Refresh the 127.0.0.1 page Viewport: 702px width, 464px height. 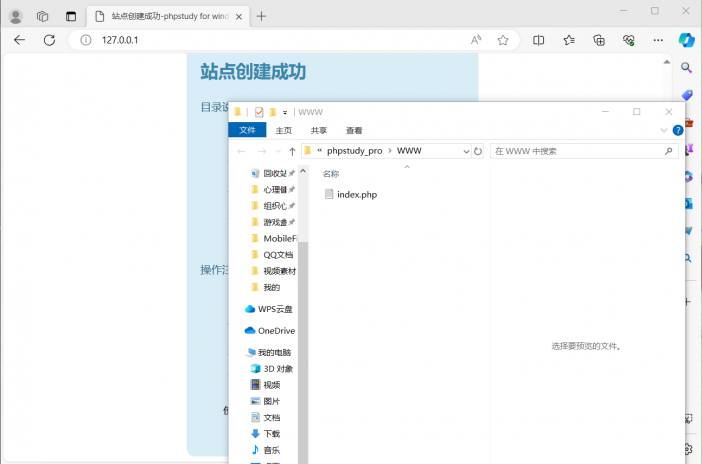49,40
